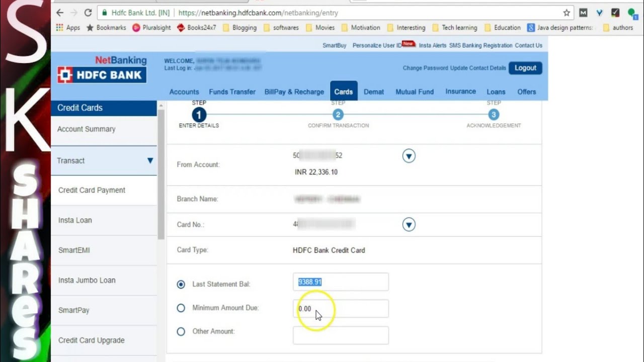The width and height of the screenshot is (644, 362).
Task: Open the Mutual Fund tab
Action: (x=415, y=92)
